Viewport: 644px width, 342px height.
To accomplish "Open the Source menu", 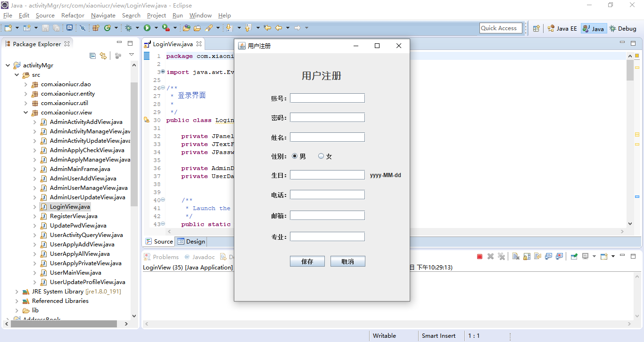I will pos(45,16).
